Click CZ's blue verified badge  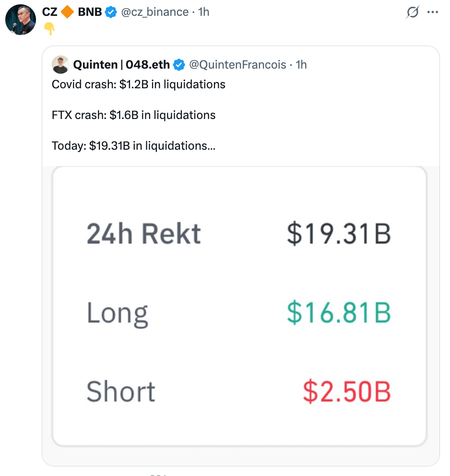tap(111, 12)
